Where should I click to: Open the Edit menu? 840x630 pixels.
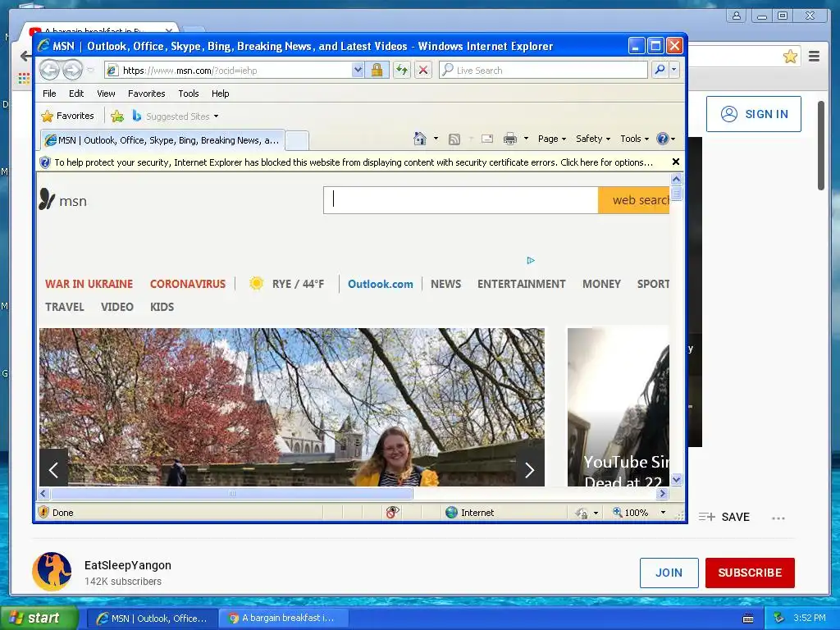pyautogui.click(x=76, y=94)
